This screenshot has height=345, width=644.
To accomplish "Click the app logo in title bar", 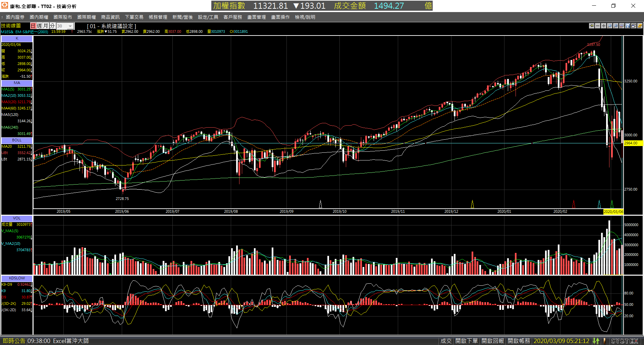I will point(5,6).
